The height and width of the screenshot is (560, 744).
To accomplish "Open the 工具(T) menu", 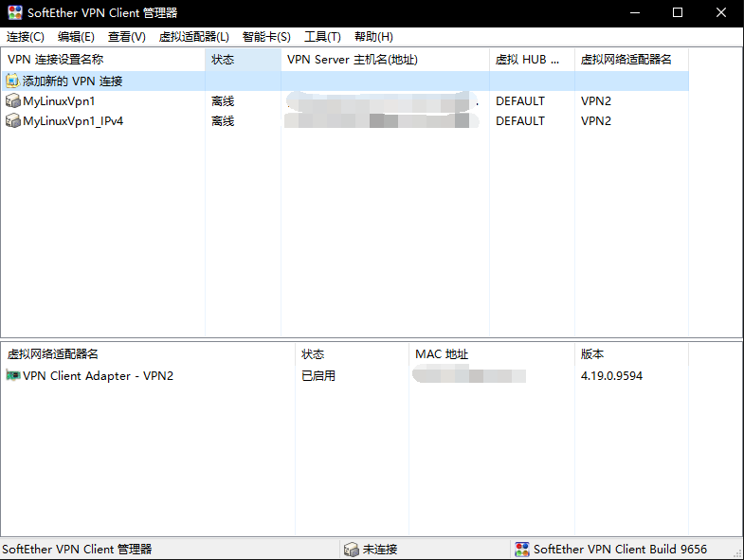I will coord(322,37).
